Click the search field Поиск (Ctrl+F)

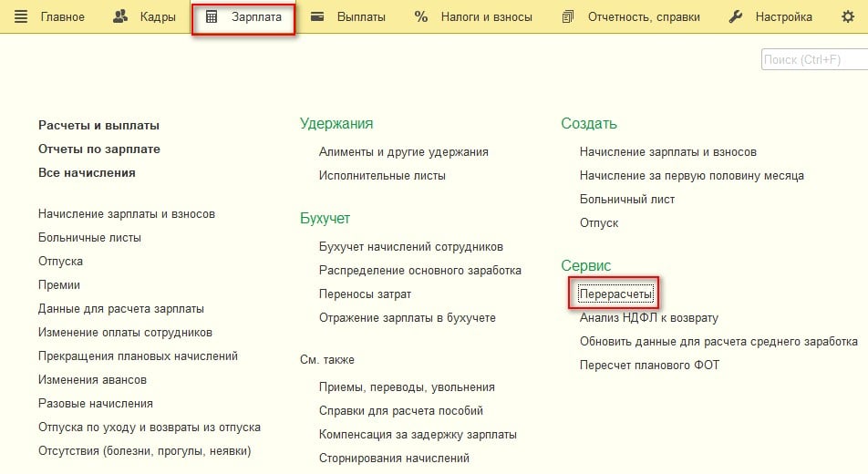coord(813,60)
